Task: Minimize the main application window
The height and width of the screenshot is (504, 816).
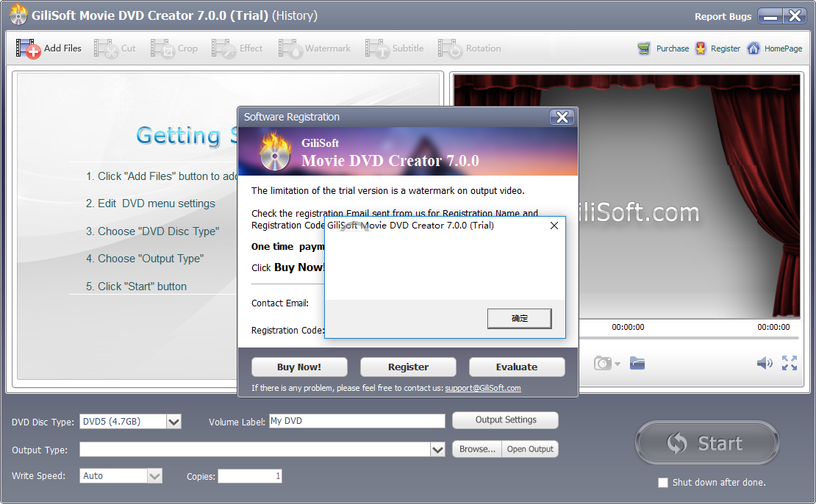Action: click(770, 16)
